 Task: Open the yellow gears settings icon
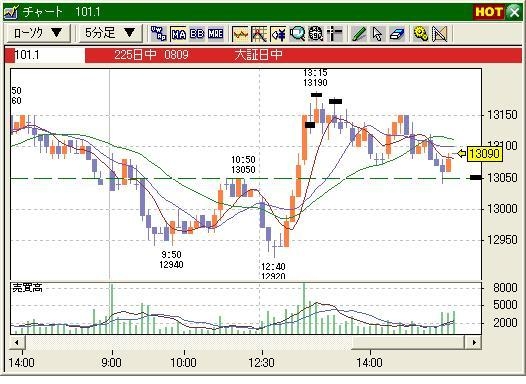click(420, 34)
